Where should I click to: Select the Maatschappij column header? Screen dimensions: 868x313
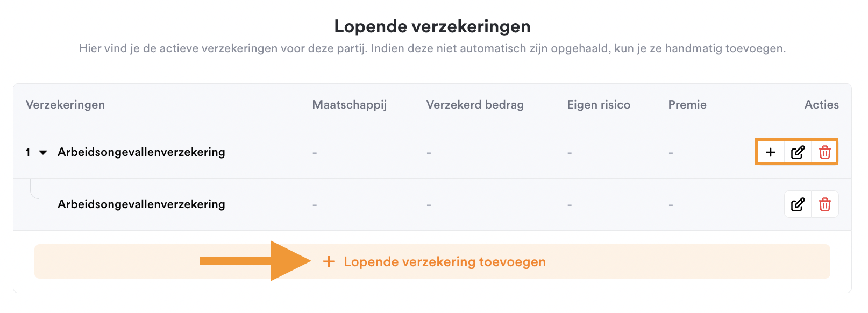click(x=350, y=105)
